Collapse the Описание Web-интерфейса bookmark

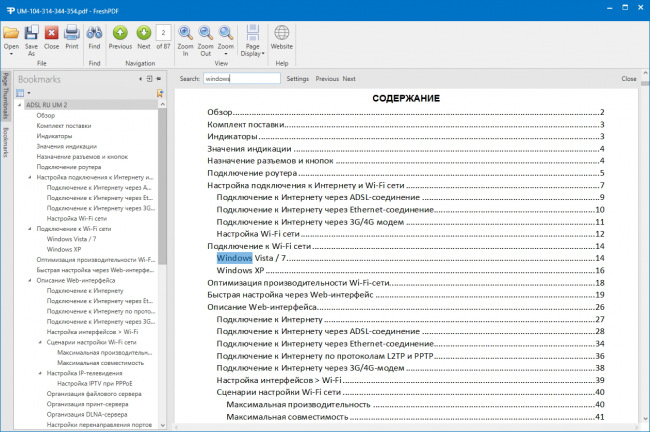(x=30, y=281)
